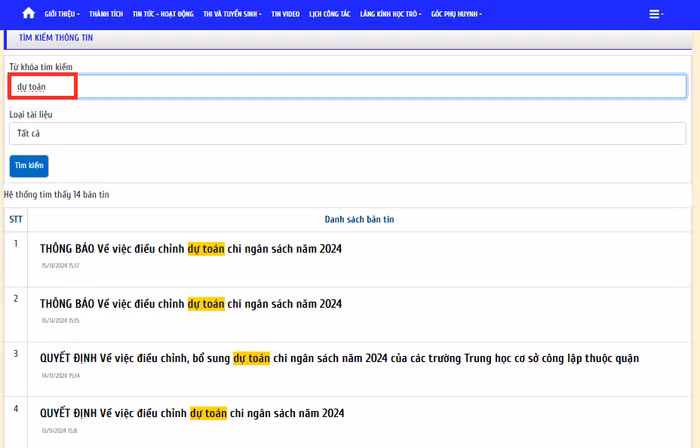Expand the Lăng kính học trò menu
This screenshot has height=448, width=700.
point(391,14)
